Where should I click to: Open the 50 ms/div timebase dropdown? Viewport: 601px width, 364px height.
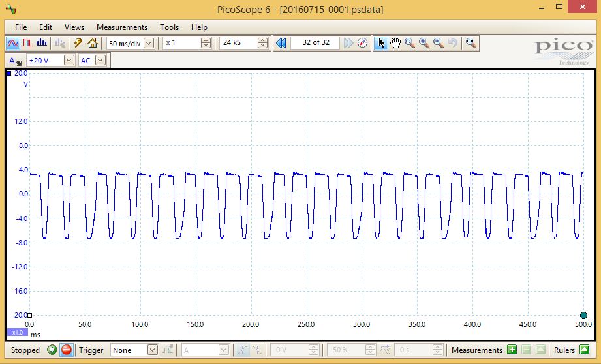click(x=148, y=43)
